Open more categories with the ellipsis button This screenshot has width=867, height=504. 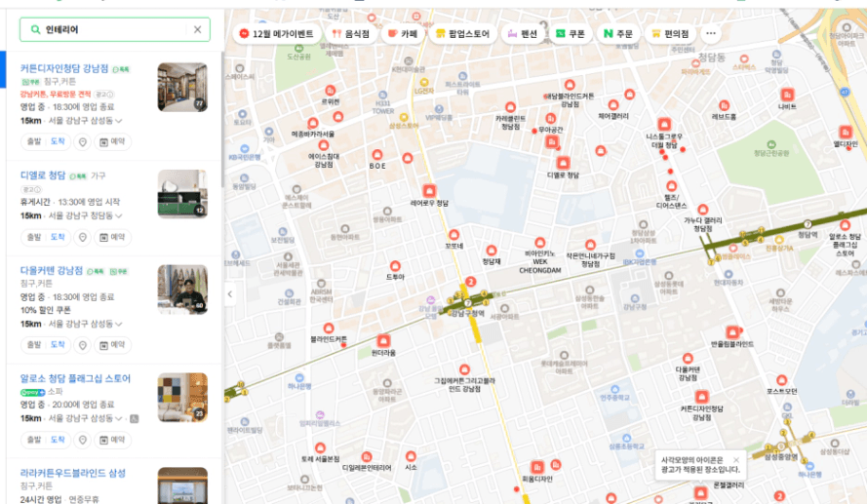[711, 34]
